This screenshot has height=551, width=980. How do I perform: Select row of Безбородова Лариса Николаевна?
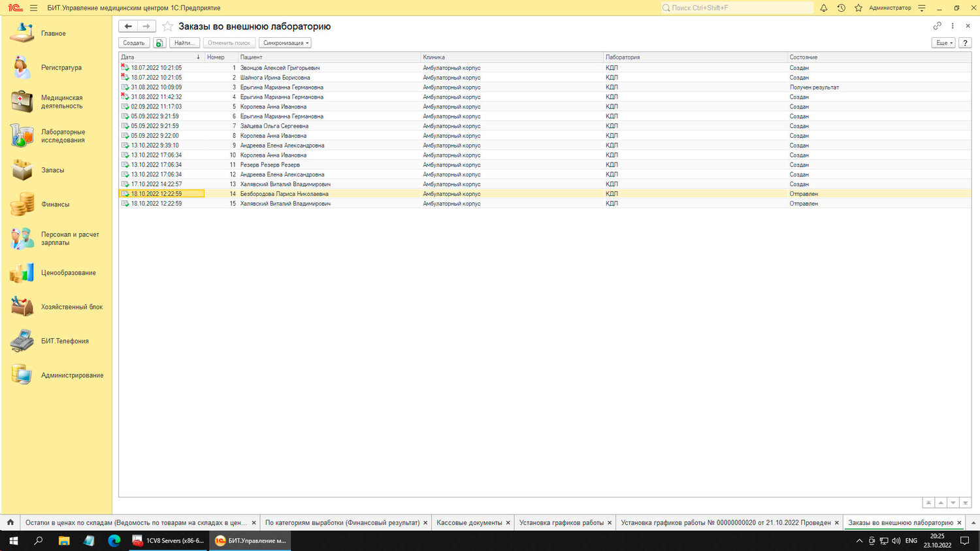(x=545, y=194)
